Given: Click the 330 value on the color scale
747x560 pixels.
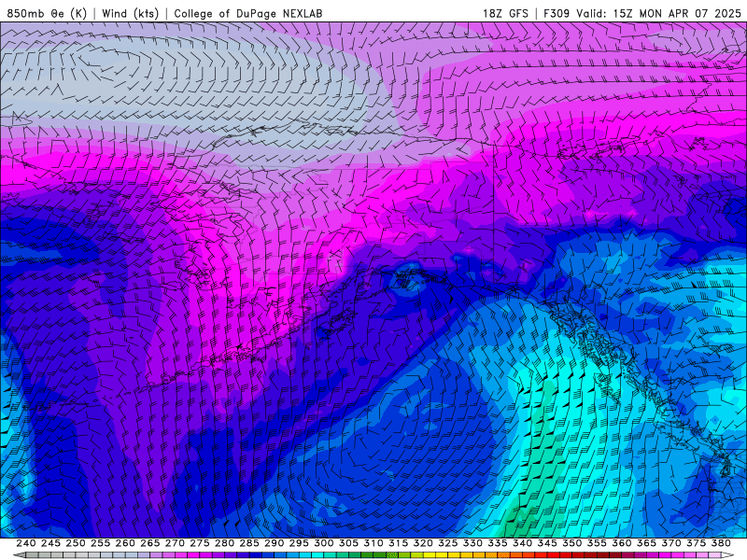Looking at the screenshot, I should tap(472, 543).
